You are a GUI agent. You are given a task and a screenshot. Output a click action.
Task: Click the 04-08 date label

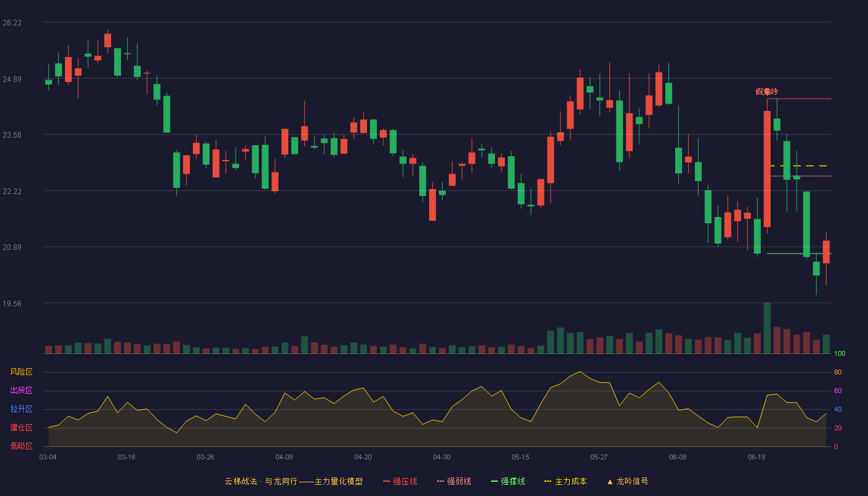tap(284, 457)
